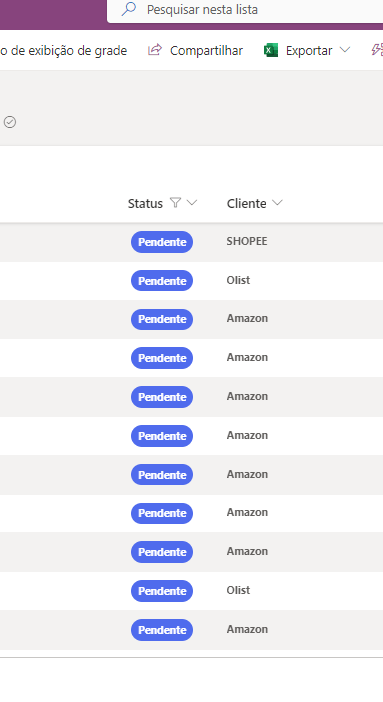Viewport: 383px width, 702px height.
Task: Click the Pendente badge for SHOPEE
Action: pyautogui.click(x=162, y=242)
